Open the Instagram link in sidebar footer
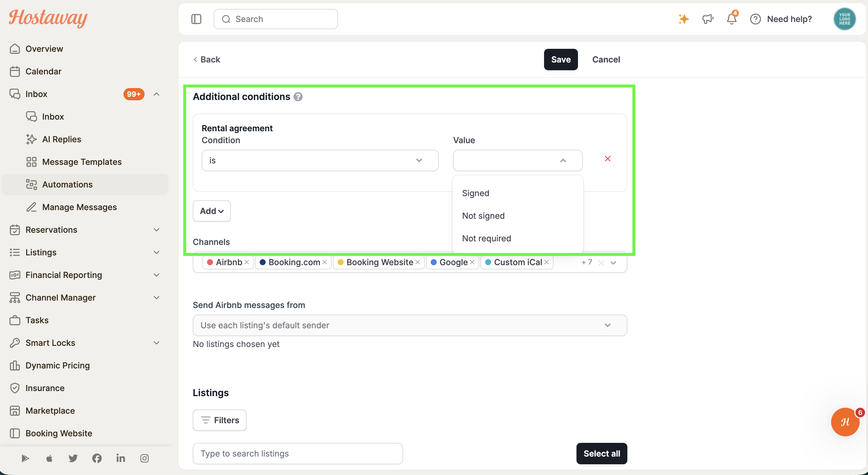868x475 pixels. [x=145, y=458]
